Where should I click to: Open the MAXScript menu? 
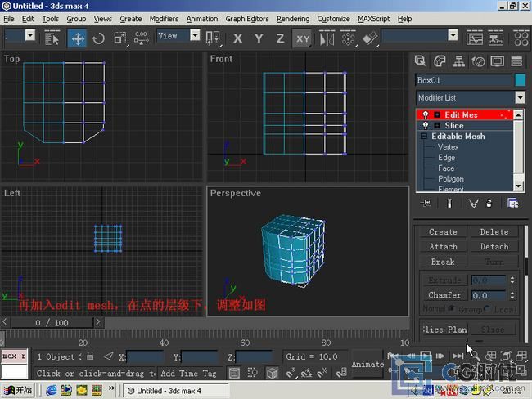(373, 19)
